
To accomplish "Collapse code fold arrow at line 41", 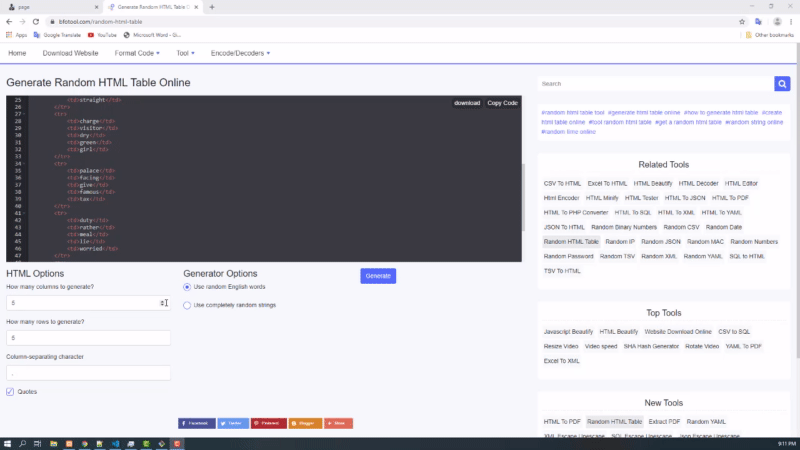I will pos(24,213).
